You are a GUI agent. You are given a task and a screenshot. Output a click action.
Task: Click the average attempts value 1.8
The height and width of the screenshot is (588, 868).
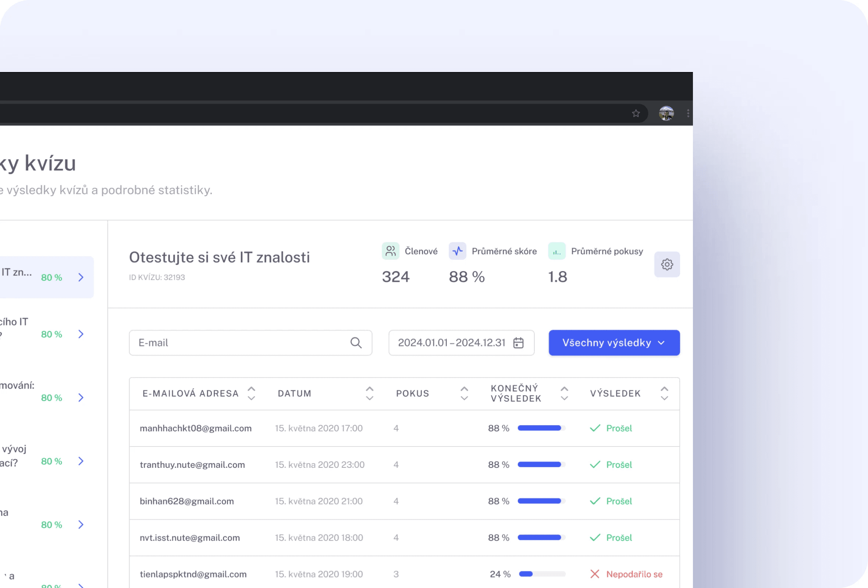click(557, 277)
